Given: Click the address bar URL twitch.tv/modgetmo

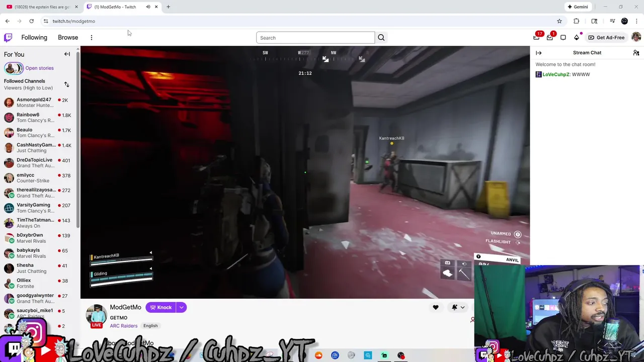Looking at the screenshot, I should 74,21.
